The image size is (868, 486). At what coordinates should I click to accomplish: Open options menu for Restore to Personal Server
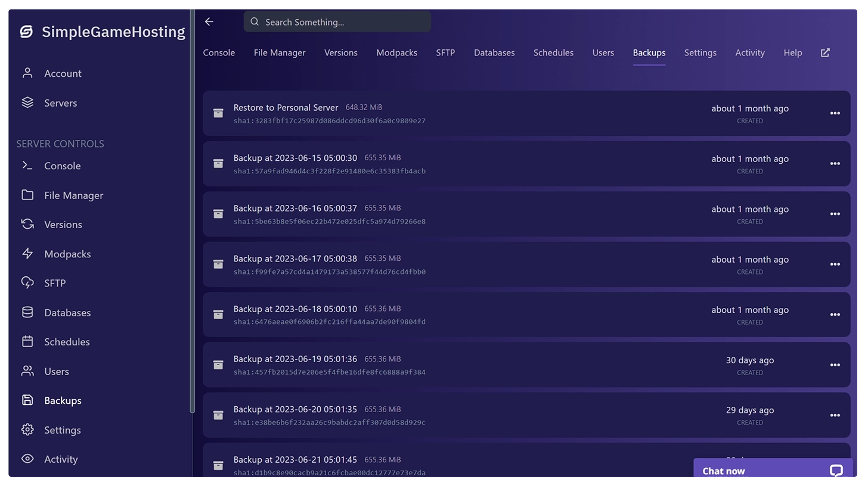click(x=835, y=113)
